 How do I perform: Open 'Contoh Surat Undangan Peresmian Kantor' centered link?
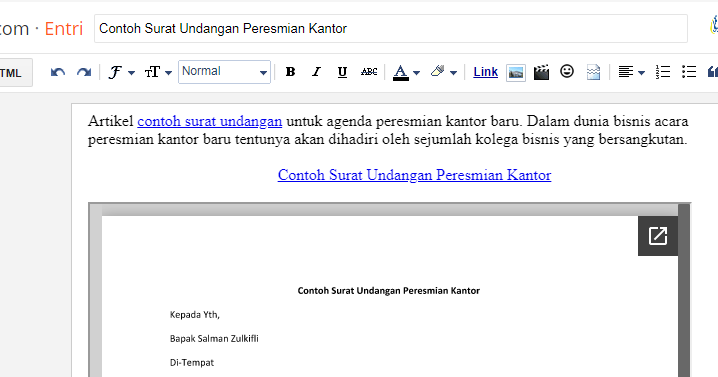pyautogui.click(x=414, y=175)
